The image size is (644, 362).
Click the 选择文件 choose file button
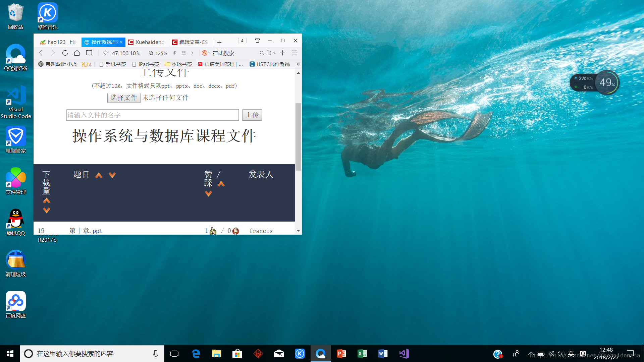(124, 98)
